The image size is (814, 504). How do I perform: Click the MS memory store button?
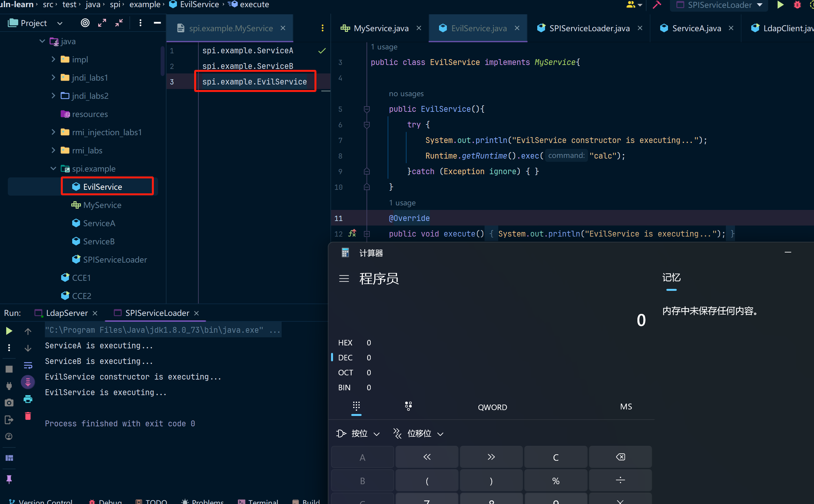(626, 406)
